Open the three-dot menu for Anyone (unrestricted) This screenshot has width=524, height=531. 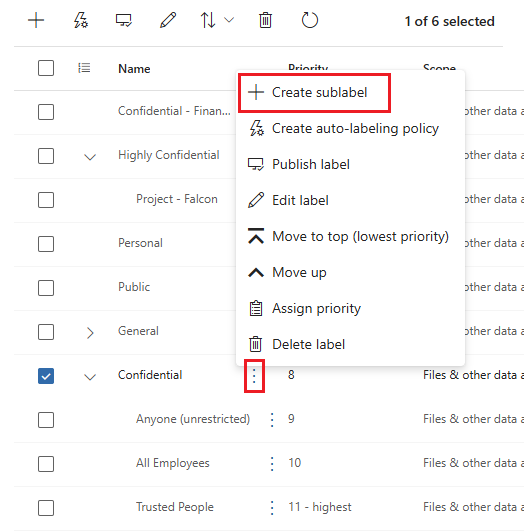(272, 420)
